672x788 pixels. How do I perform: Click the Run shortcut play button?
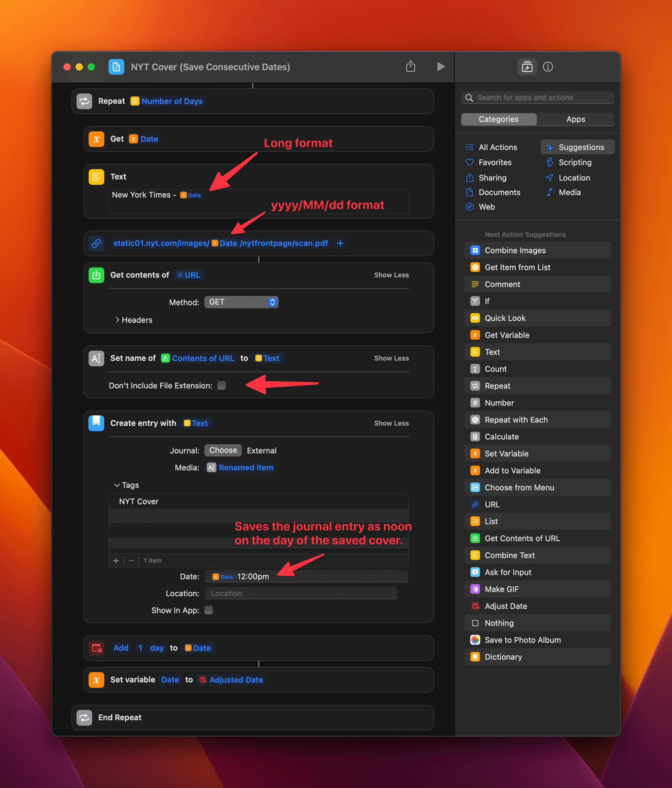point(440,67)
